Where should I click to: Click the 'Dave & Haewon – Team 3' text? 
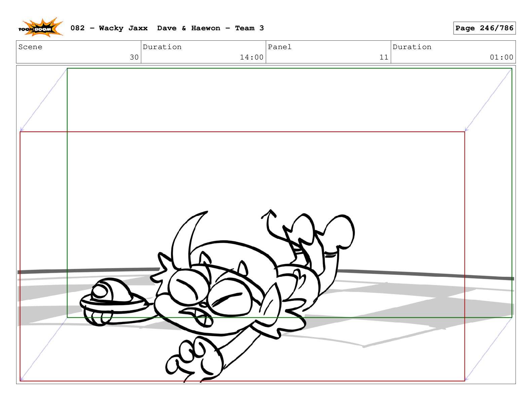211,28
